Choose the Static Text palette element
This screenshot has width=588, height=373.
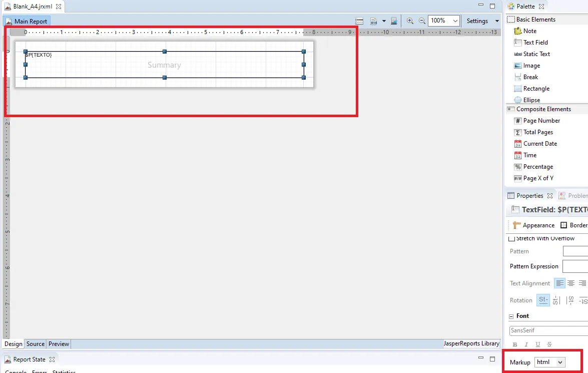532,54
